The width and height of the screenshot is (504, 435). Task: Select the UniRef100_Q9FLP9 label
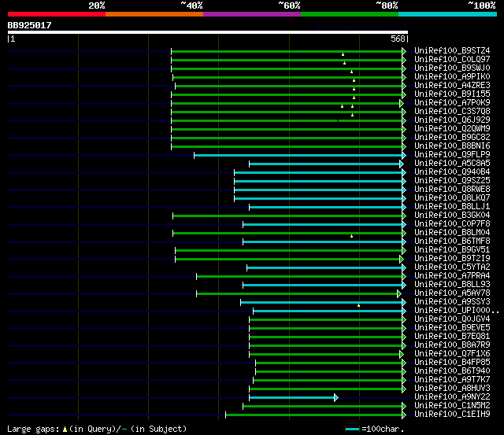(452, 155)
